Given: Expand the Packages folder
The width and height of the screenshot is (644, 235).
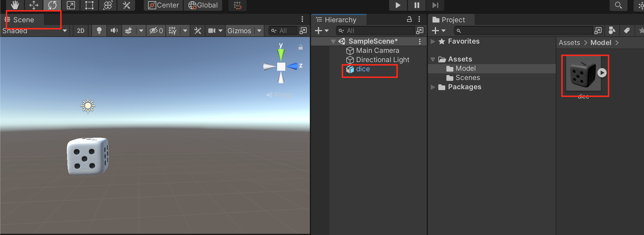Looking at the screenshot, I should (x=433, y=87).
